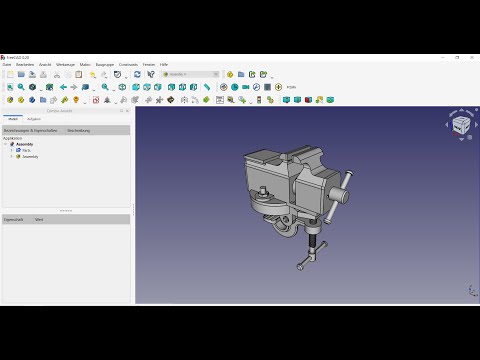This screenshot has width=480, height=360.
Task: Click the fit selection magnifier icon
Action: pyautogui.click(x=21, y=87)
